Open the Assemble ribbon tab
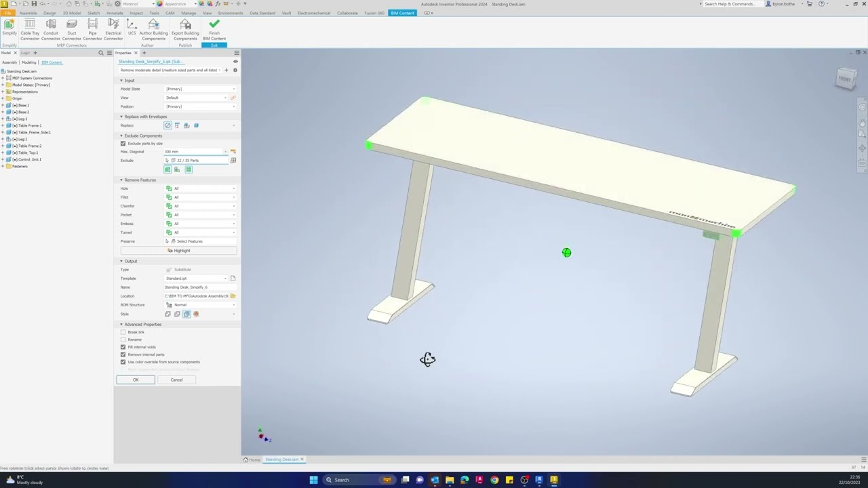The width and height of the screenshot is (868, 488). click(x=28, y=13)
